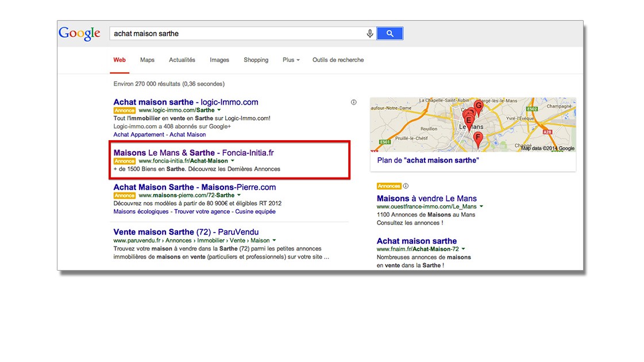Screen dimensions: 644x362
Task: Expand dropdown arrow next to maisons-pierre.com URL
Action: [x=238, y=195]
